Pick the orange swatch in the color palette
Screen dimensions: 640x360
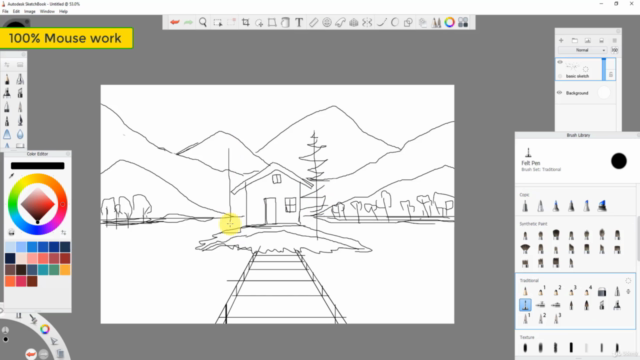coord(65,270)
